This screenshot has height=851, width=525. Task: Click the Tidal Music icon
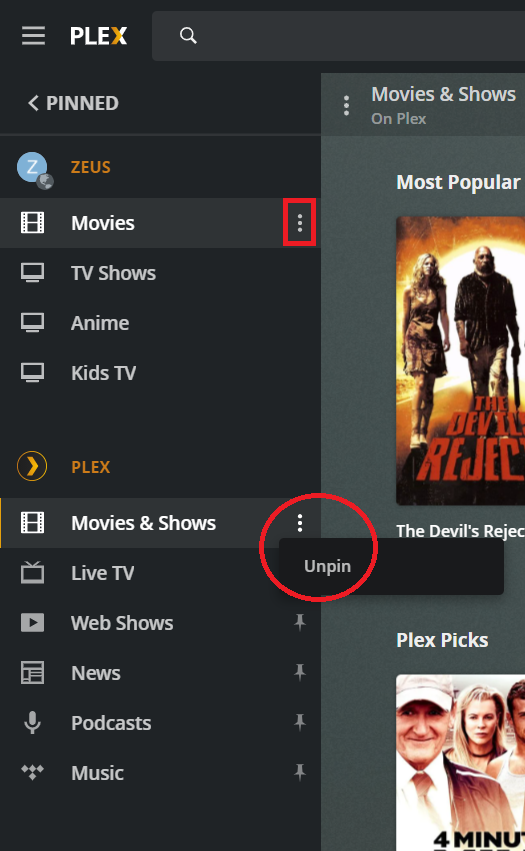(x=32, y=772)
